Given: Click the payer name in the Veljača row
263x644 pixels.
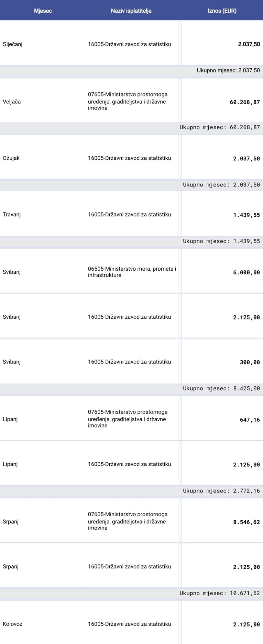Looking at the screenshot, I should pos(128,101).
